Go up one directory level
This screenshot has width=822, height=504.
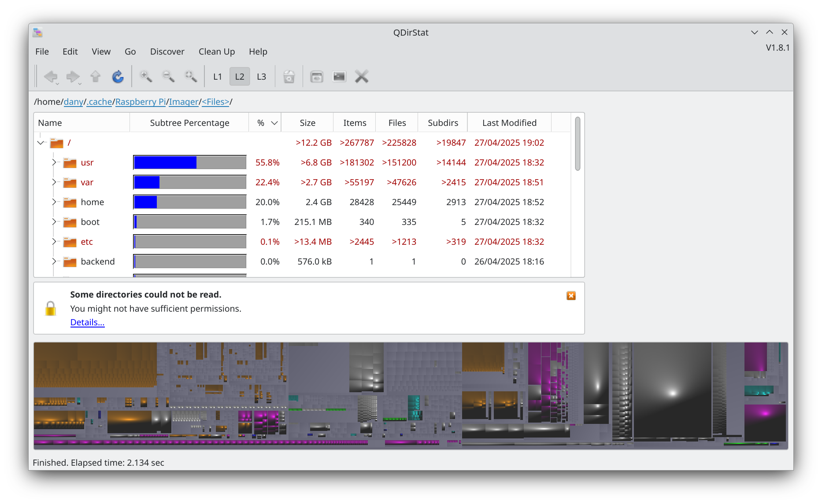[x=95, y=77]
